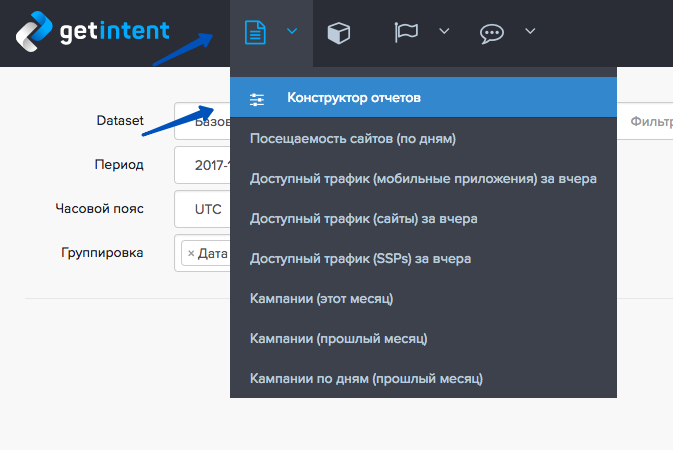Choose Доступный трафик (мобильные приложения) за вчера
This screenshot has height=450, width=673.
(x=423, y=179)
